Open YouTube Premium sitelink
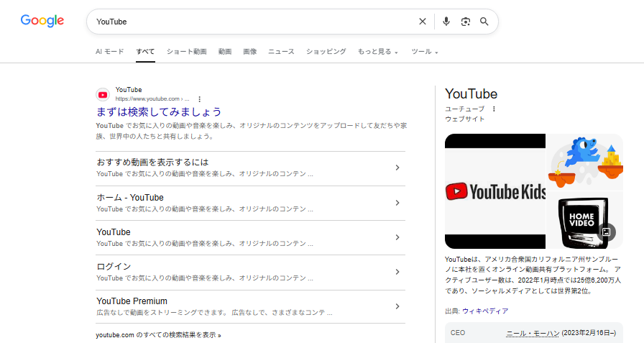This screenshot has width=644, height=343. 132,301
